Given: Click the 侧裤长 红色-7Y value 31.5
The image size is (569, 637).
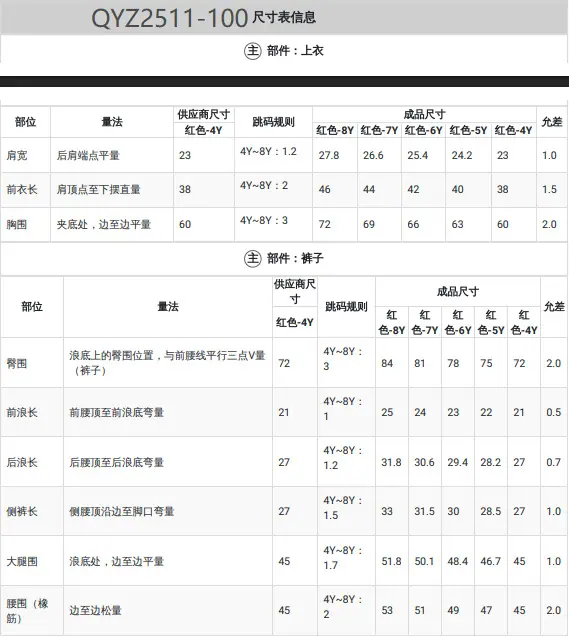Looking at the screenshot, I should (x=424, y=511).
